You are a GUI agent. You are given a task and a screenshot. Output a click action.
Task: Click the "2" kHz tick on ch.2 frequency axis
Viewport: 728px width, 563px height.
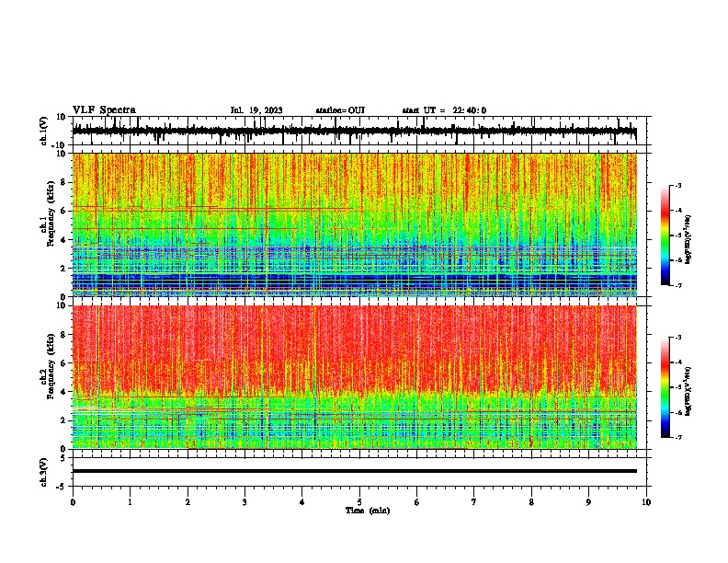[64, 420]
